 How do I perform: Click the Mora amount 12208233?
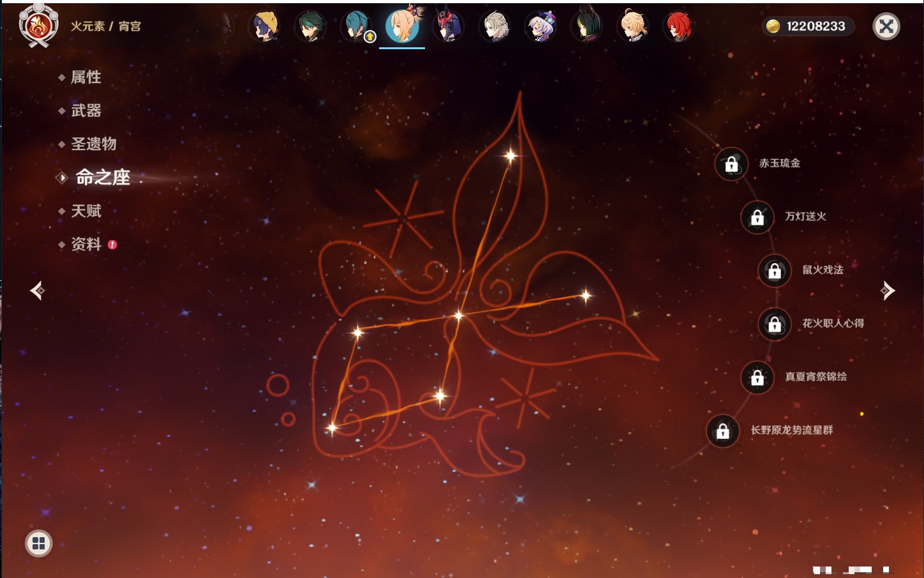[x=816, y=26]
